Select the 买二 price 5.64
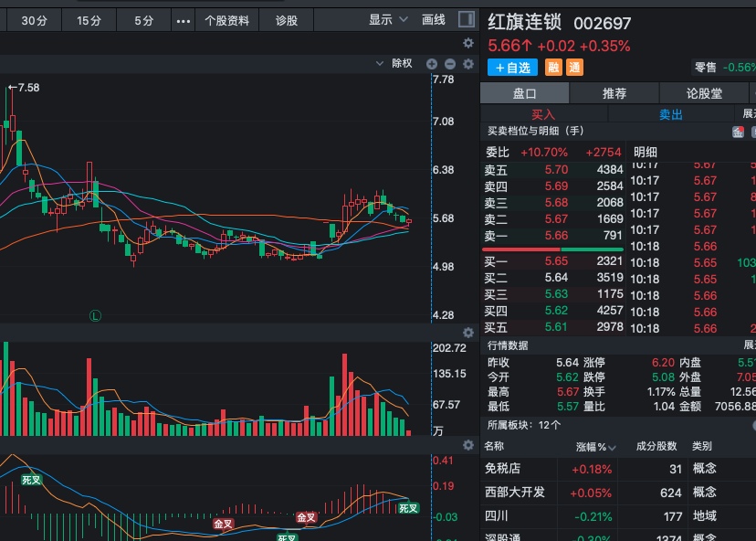 [556, 278]
